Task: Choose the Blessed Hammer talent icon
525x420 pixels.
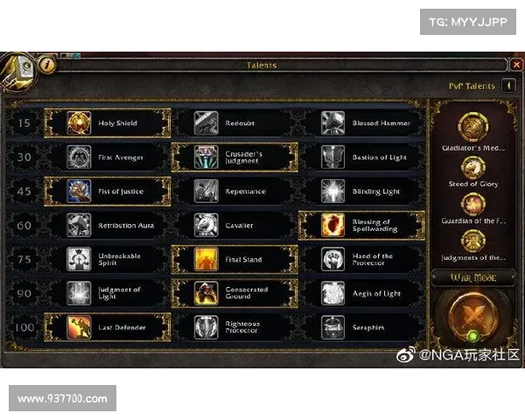Action: (x=332, y=123)
